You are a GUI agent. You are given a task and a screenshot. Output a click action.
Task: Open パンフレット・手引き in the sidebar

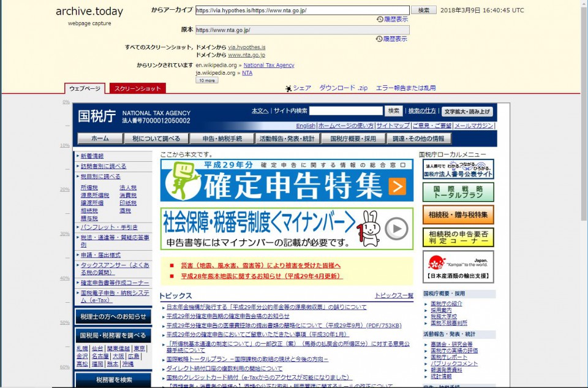[x=109, y=227]
